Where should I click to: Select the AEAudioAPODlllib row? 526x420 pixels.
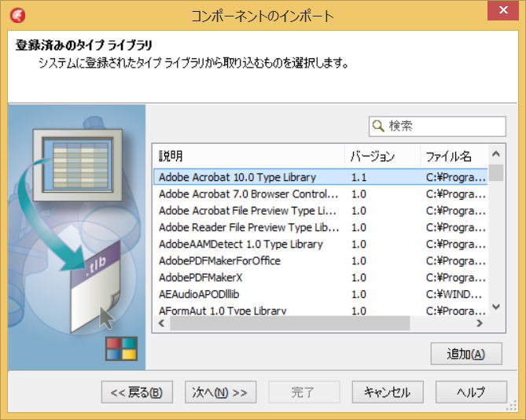pos(320,294)
